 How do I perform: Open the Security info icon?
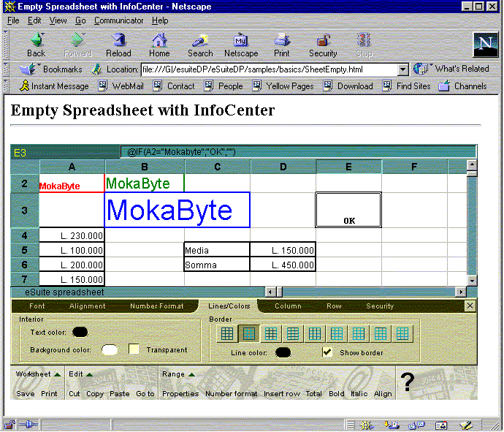323,40
